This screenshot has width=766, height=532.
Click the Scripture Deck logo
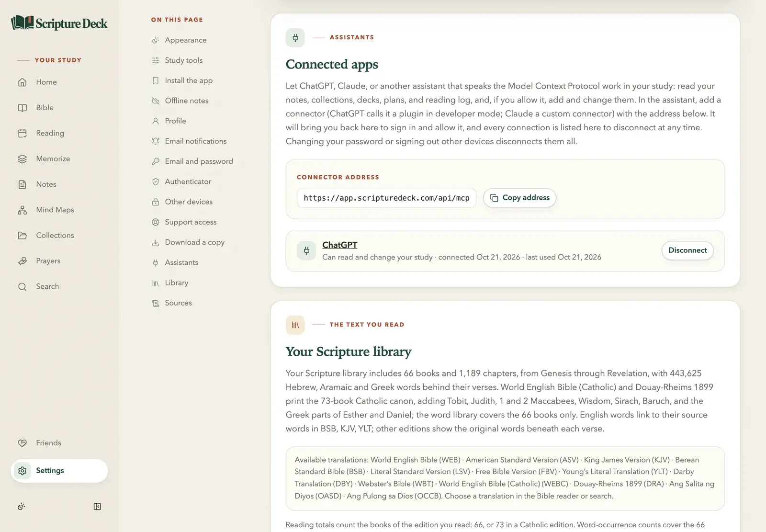pos(59,23)
